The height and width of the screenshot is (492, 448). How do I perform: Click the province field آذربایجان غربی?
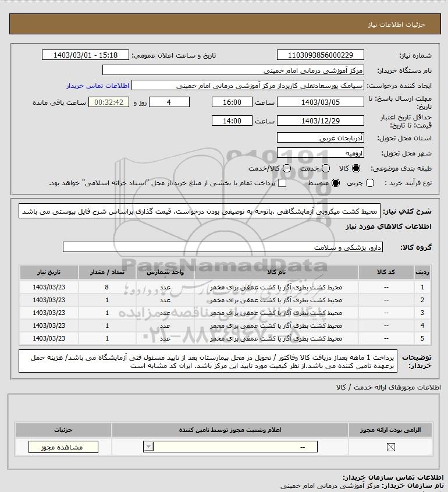[321, 138]
